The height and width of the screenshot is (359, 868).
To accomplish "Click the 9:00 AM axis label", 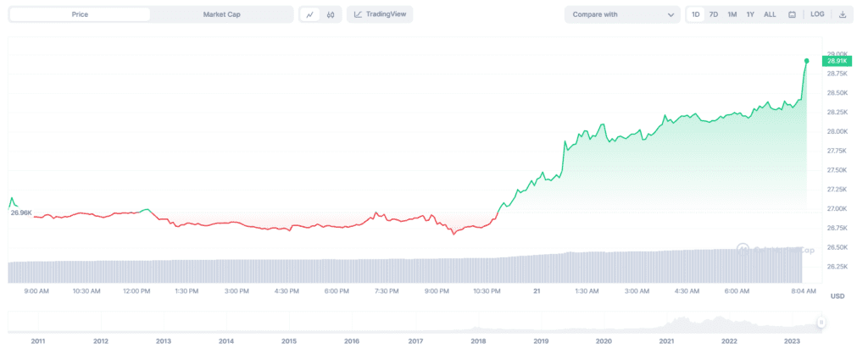I will (36, 291).
